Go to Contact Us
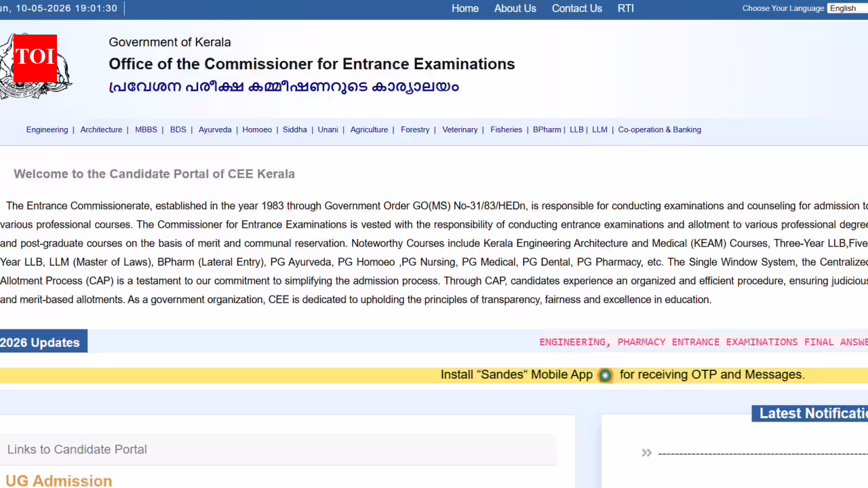This screenshot has width=868, height=488. tap(576, 8)
